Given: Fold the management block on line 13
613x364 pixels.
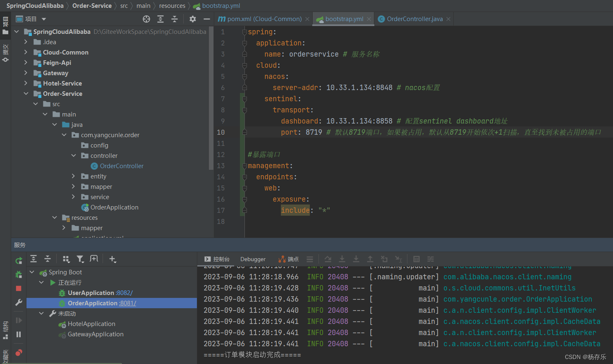Looking at the screenshot, I should 244,166.
